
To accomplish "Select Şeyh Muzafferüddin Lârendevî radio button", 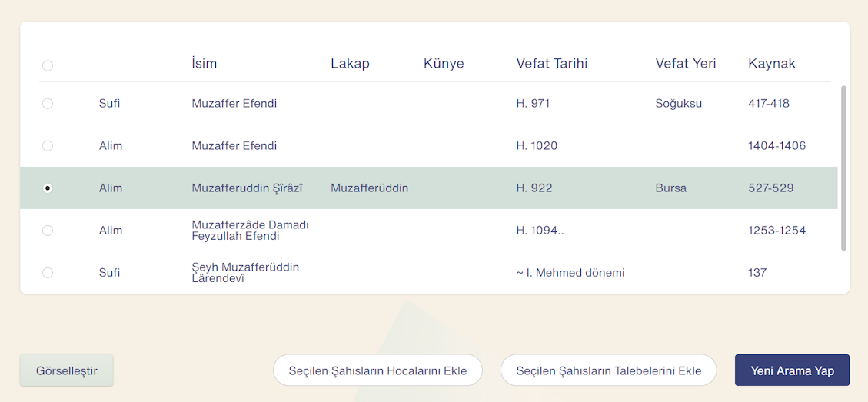I will (x=48, y=272).
